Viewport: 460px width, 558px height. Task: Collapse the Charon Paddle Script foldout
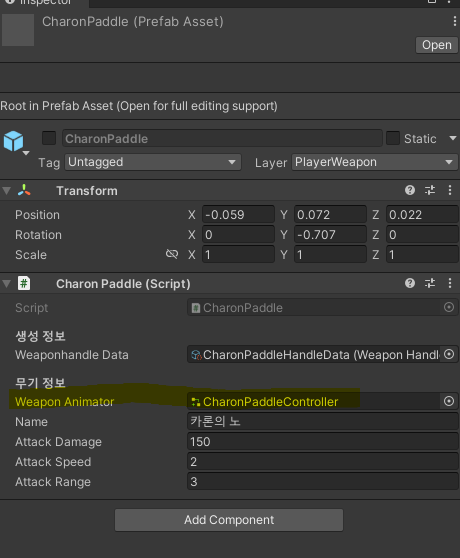(6, 284)
